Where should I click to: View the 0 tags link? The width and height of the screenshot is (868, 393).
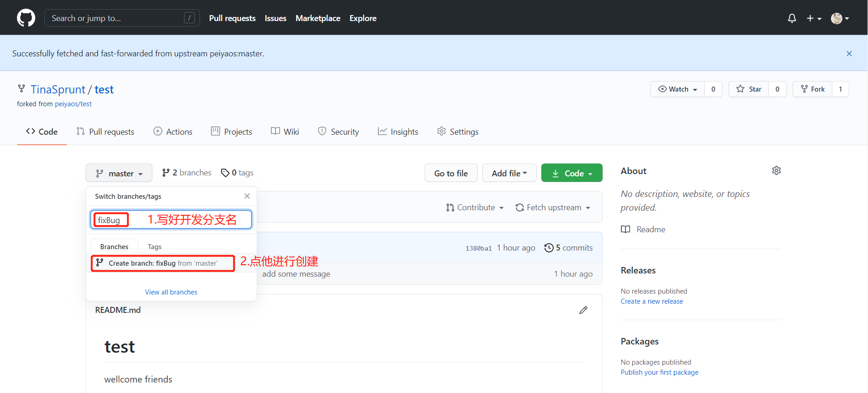237,173
